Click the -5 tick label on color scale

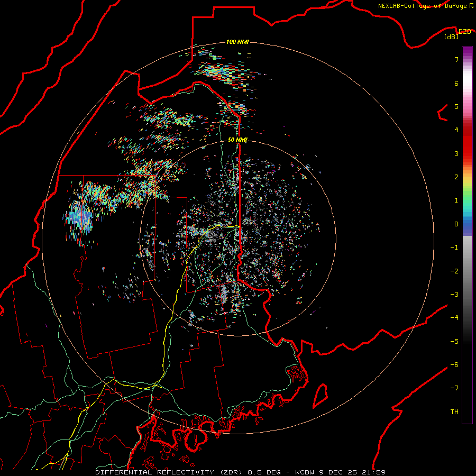point(454,342)
